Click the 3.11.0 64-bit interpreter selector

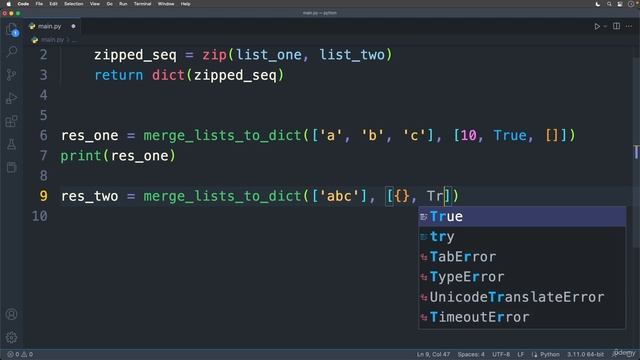585,354
